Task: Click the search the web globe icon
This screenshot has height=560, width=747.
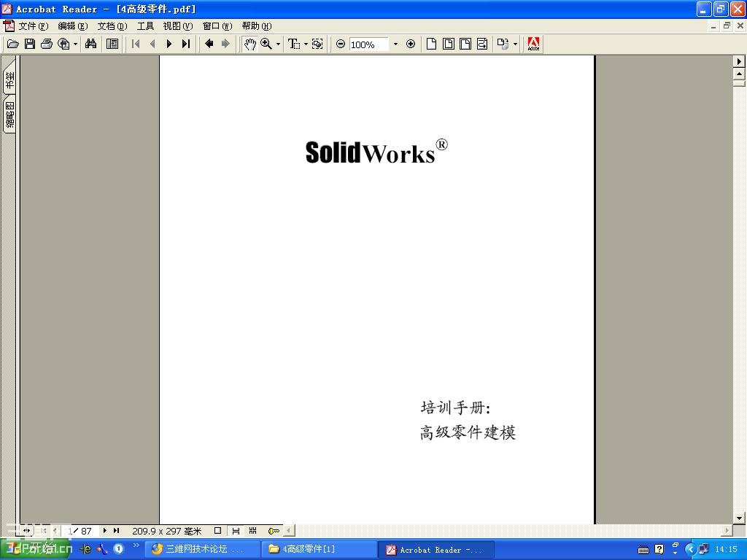Action: pyautogui.click(x=63, y=44)
